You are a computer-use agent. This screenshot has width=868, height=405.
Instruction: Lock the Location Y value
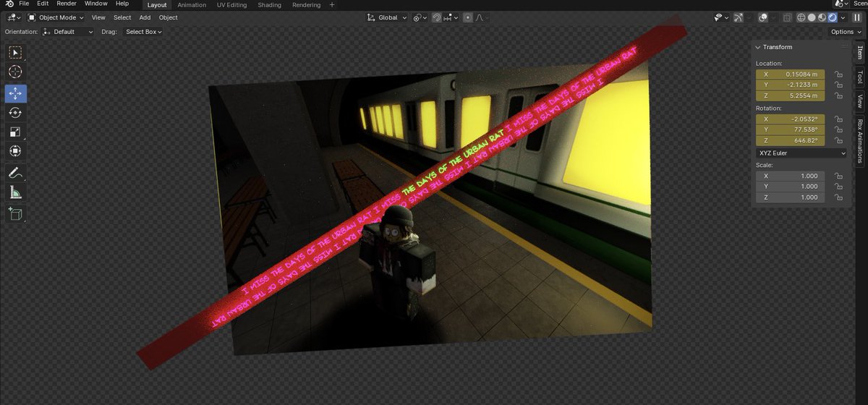click(837, 85)
